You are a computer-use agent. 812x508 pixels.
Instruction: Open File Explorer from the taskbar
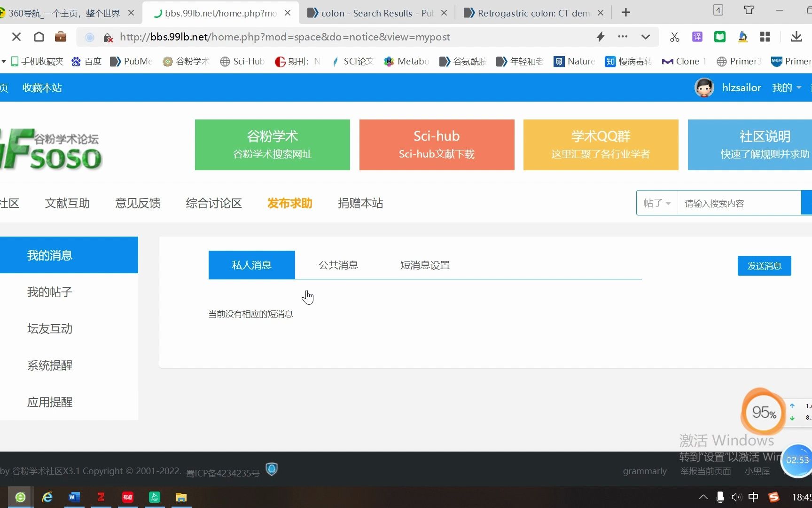(x=181, y=497)
